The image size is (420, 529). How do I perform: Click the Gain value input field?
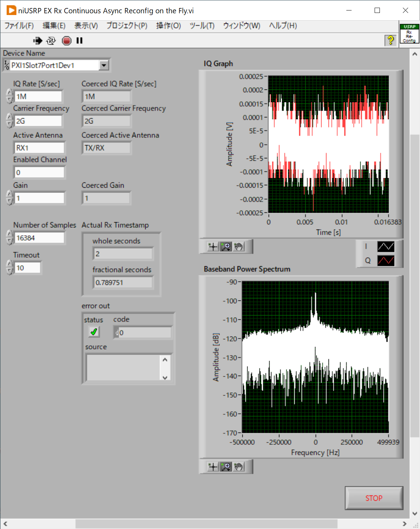[39, 198]
